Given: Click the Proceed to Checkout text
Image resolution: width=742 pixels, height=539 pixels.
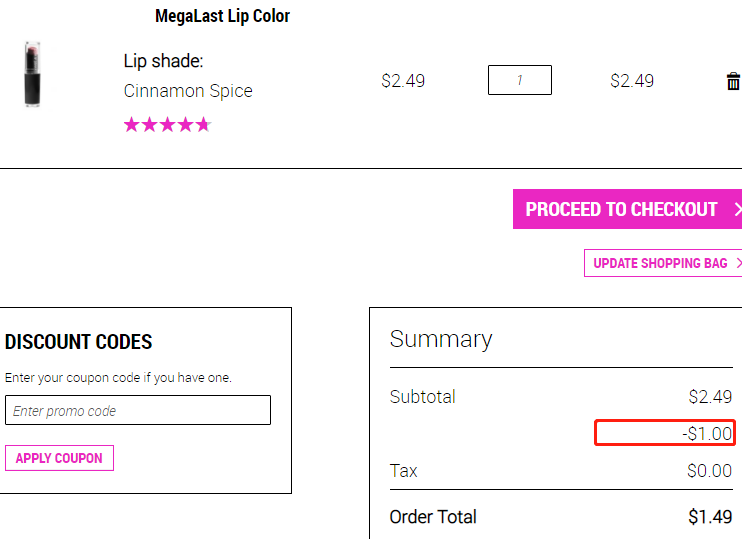Looking at the screenshot, I should pyautogui.click(x=621, y=209).
